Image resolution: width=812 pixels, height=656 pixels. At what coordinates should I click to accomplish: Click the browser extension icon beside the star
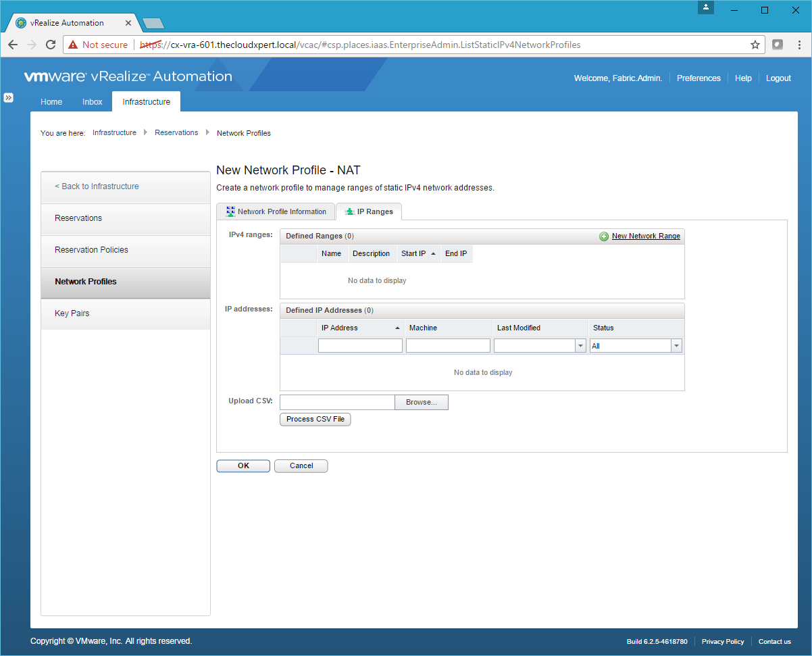[778, 45]
